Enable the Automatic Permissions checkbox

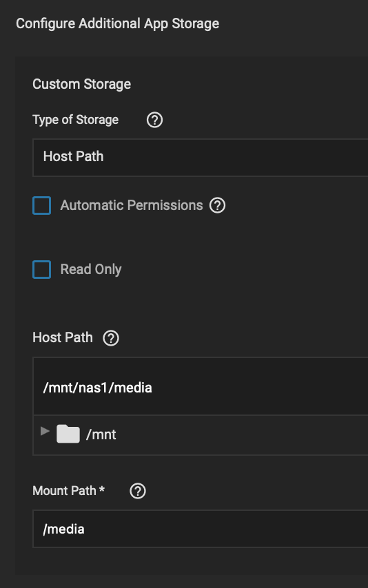pyautogui.click(x=41, y=205)
